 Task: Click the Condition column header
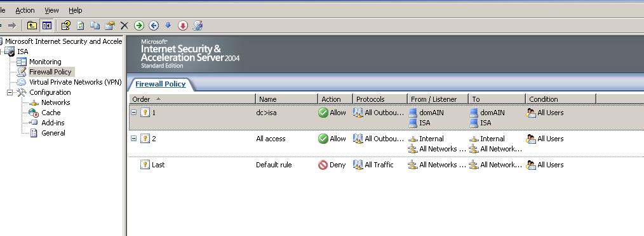[x=561, y=99]
